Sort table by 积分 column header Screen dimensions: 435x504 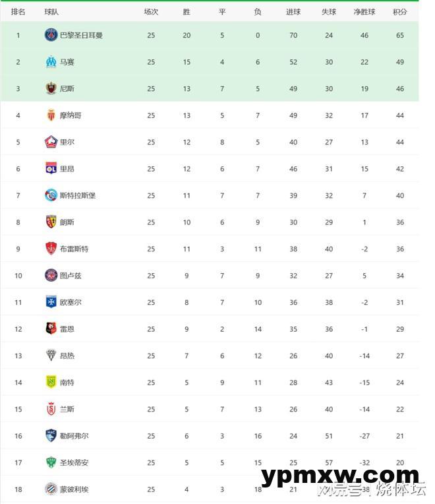(x=399, y=12)
